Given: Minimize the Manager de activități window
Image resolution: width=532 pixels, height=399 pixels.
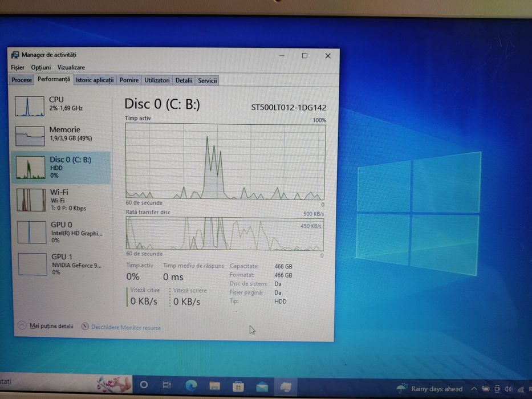Looking at the screenshot, I should (282, 56).
